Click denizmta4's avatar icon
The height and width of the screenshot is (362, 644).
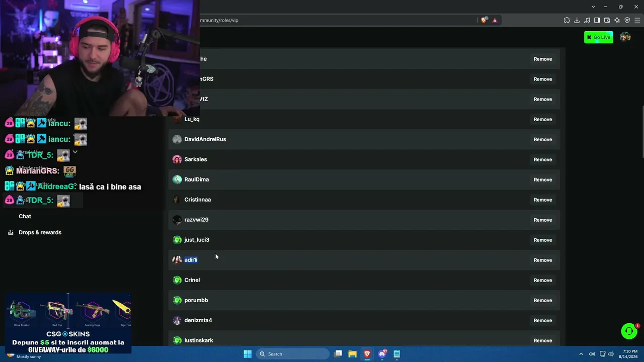pyautogui.click(x=177, y=320)
